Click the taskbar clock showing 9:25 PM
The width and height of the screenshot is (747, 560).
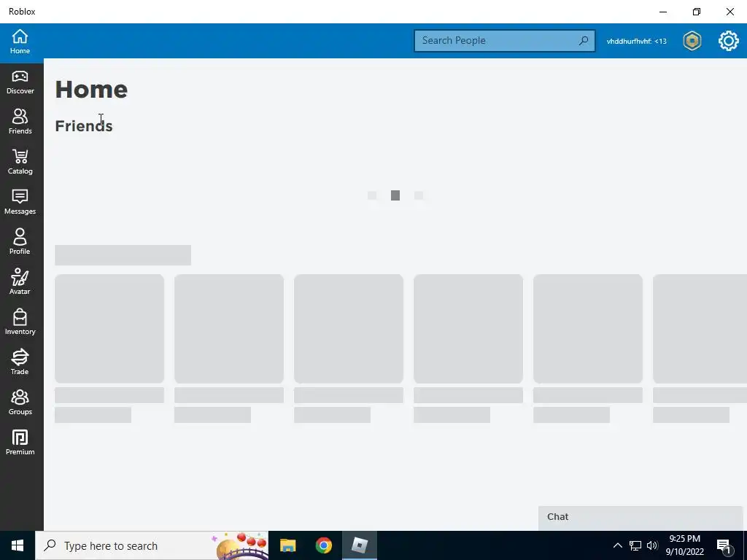coord(684,545)
